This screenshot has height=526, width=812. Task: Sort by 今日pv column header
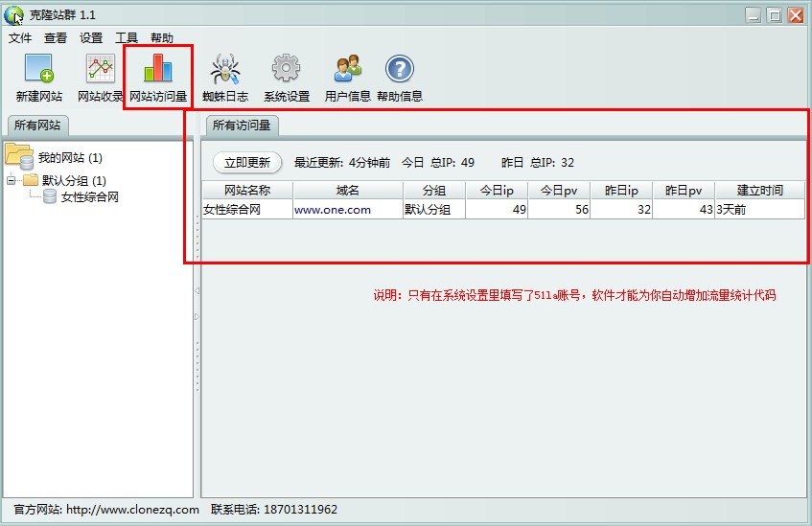click(x=559, y=190)
